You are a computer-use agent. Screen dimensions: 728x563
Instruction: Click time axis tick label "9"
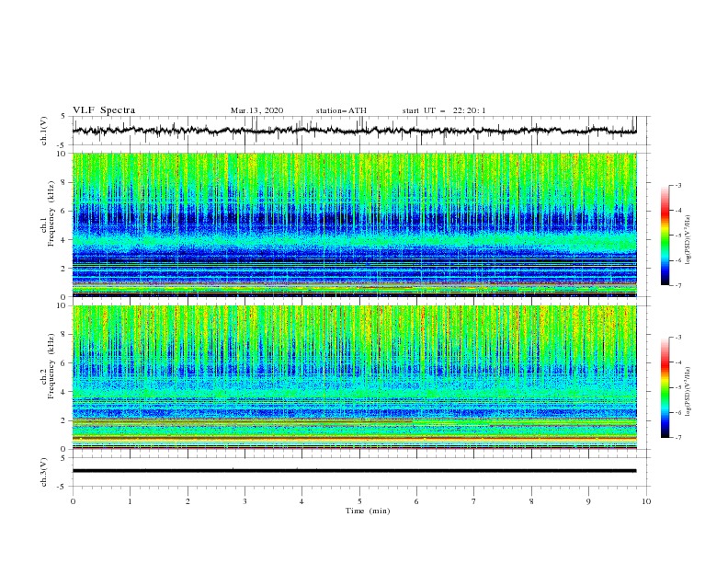coord(588,501)
